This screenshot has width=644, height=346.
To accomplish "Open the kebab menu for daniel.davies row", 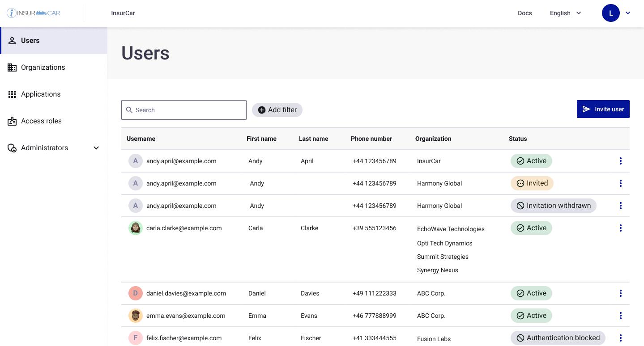I will 621,293.
